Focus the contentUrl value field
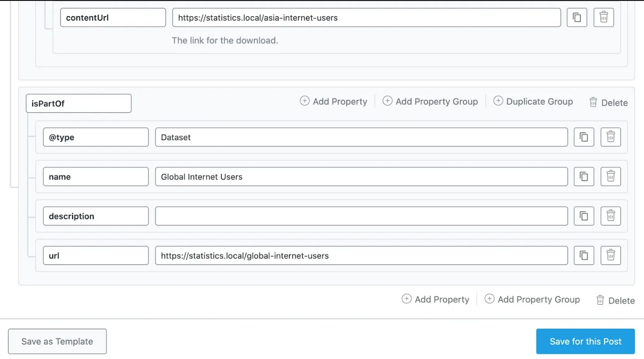 click(366, 18)
